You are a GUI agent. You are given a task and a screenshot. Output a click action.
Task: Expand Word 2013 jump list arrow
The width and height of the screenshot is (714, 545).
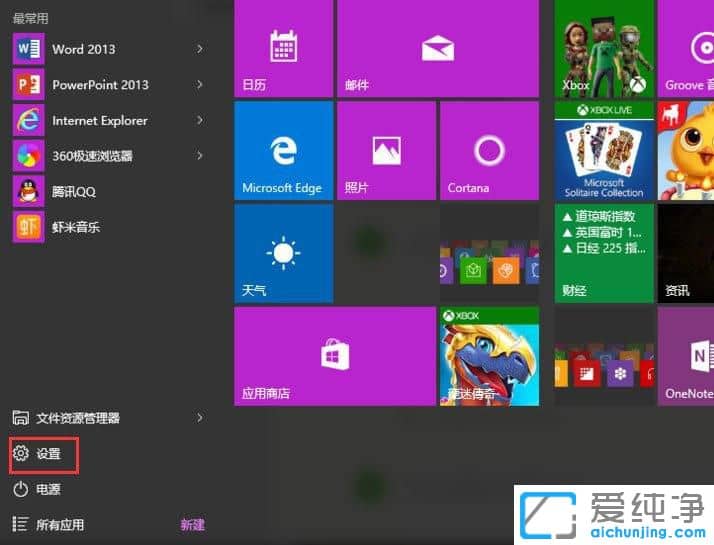[x=199, y=49]
